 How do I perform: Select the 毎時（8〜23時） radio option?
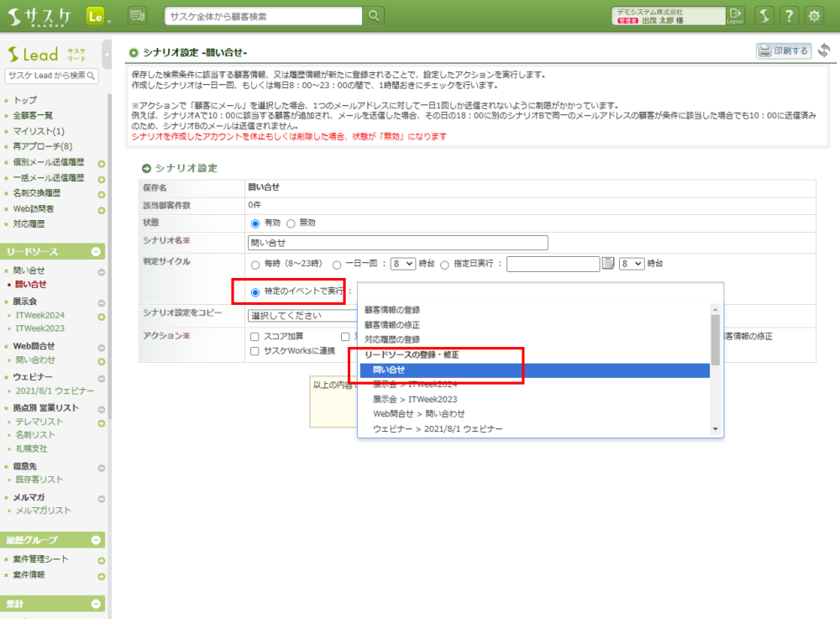[x=256, y=265]
